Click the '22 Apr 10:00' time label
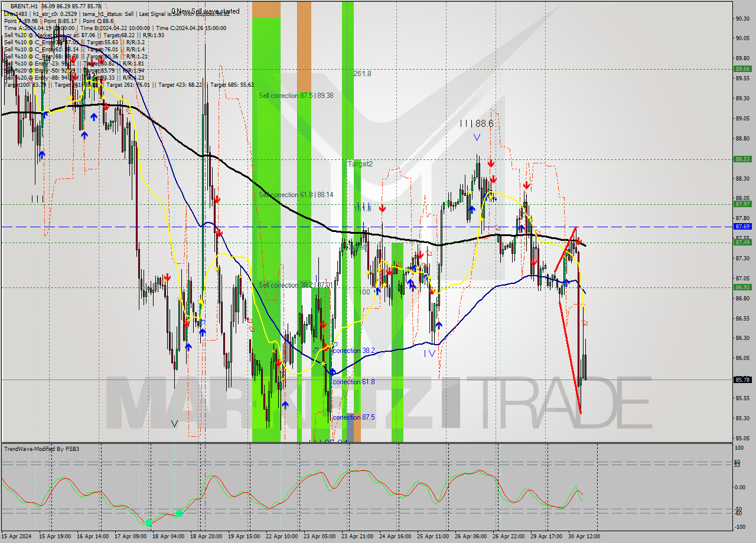Screen dimensions: 756x543 click(281, 536)
